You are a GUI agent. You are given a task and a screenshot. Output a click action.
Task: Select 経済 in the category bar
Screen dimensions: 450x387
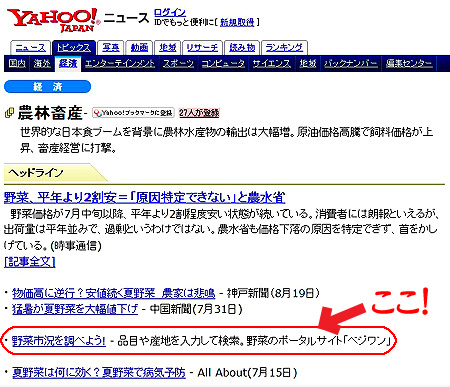tap(68, 63)
